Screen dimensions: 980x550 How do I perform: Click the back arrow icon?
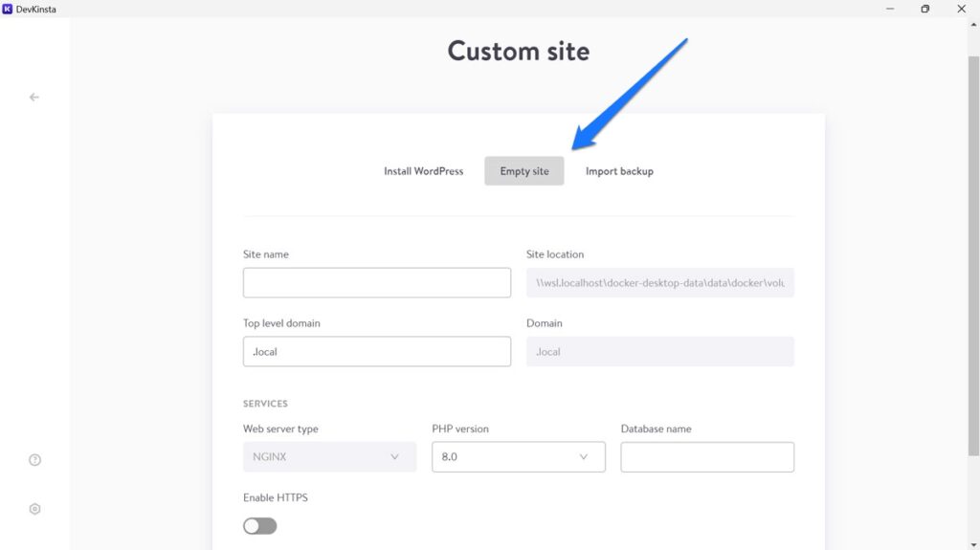tap(34, 97)
